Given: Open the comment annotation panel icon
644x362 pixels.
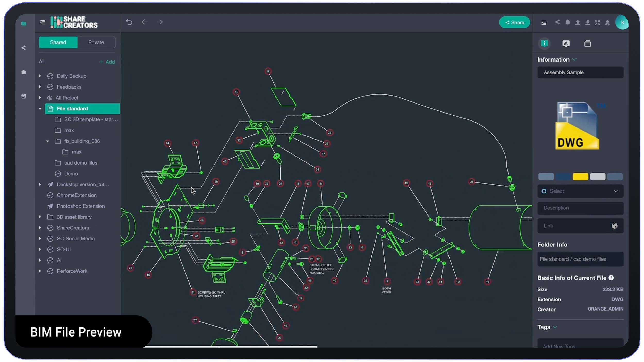Looking at the screenshot, I should click(566, 44).
